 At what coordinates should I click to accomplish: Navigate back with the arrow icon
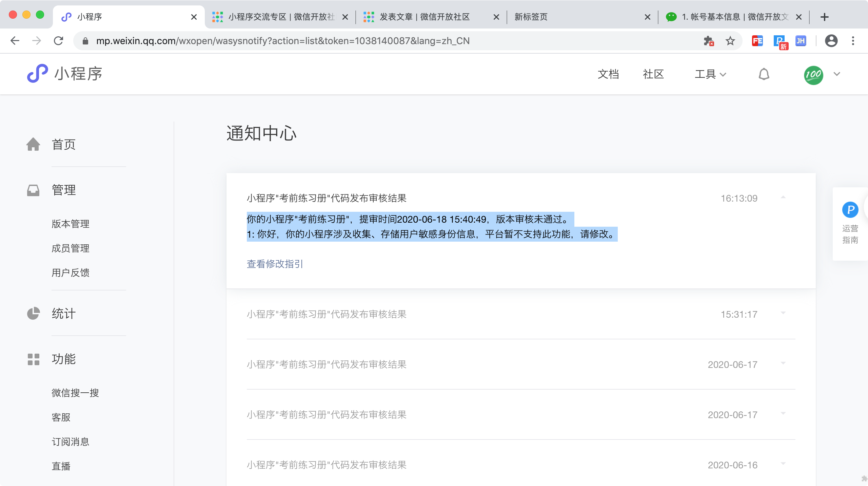click(15, 41)
